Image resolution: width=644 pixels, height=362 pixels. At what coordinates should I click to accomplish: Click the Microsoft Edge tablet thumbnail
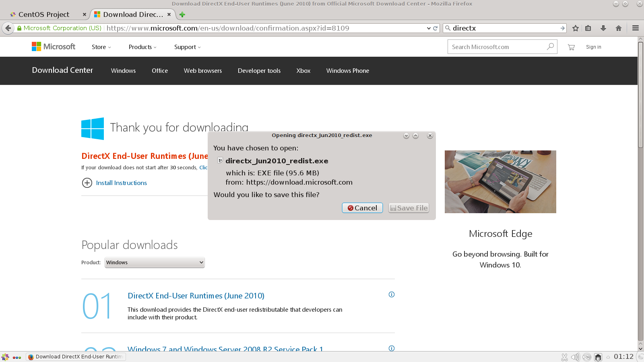point(500,182)
